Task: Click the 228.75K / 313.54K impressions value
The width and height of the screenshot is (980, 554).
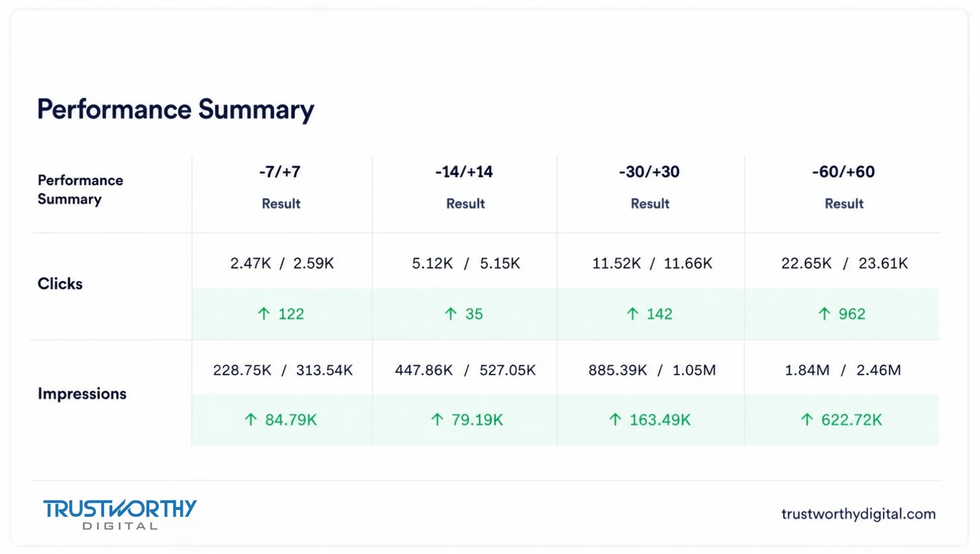Action: click(283, 370)
